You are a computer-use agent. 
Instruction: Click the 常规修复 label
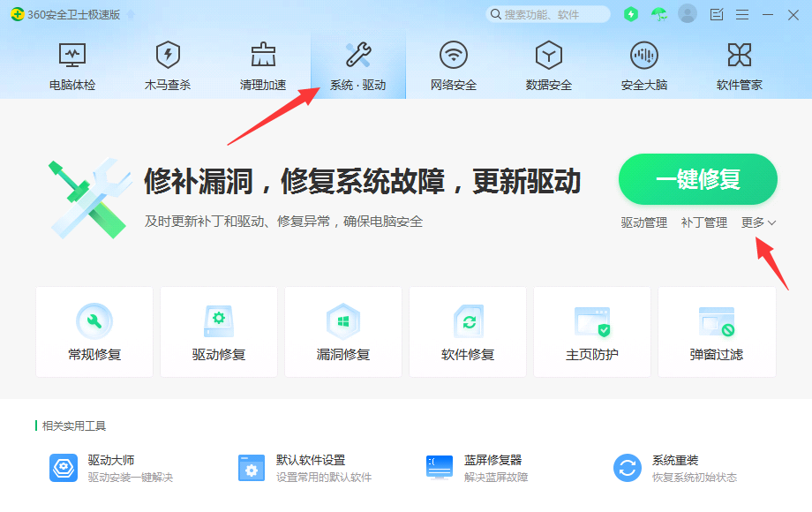point(94,355)
